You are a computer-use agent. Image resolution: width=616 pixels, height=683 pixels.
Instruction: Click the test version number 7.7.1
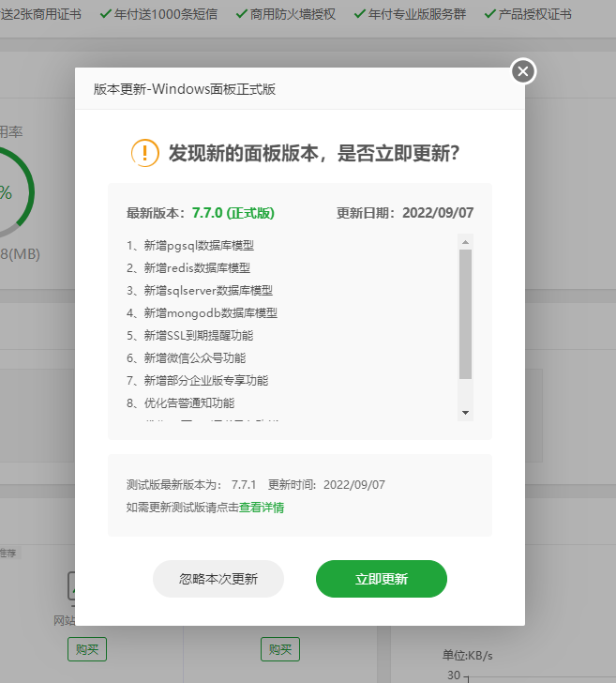point(244,485)
